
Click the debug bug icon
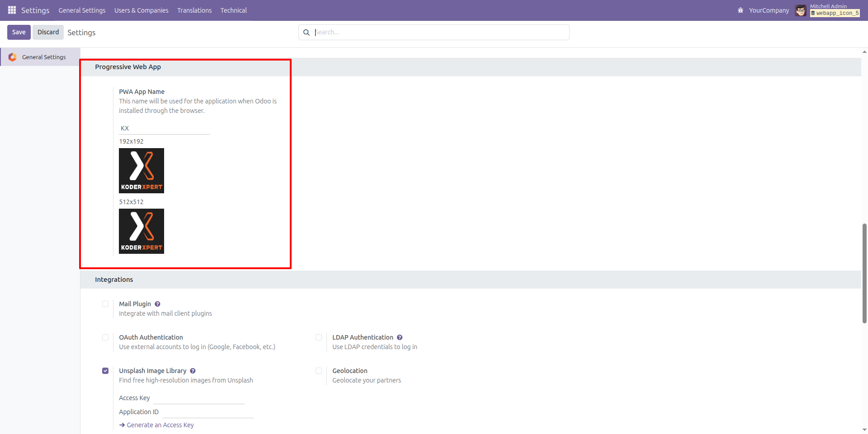[741, 10]
